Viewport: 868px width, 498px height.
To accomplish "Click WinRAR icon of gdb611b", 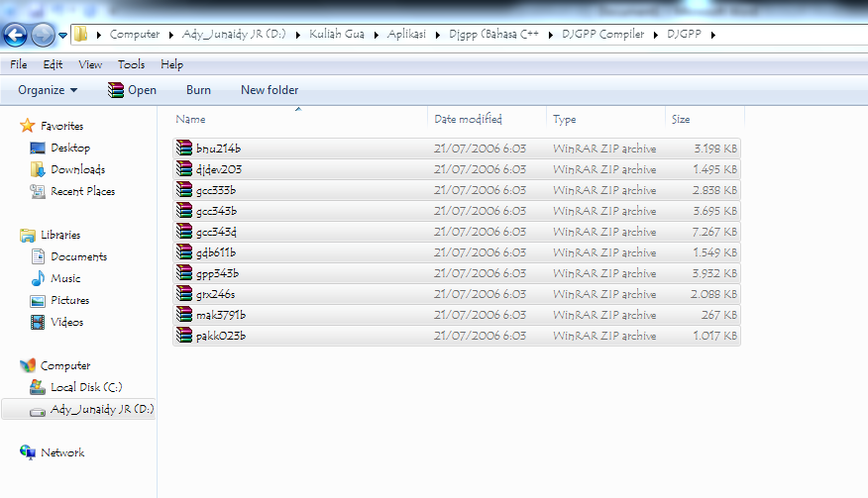I will click(183, 251).
